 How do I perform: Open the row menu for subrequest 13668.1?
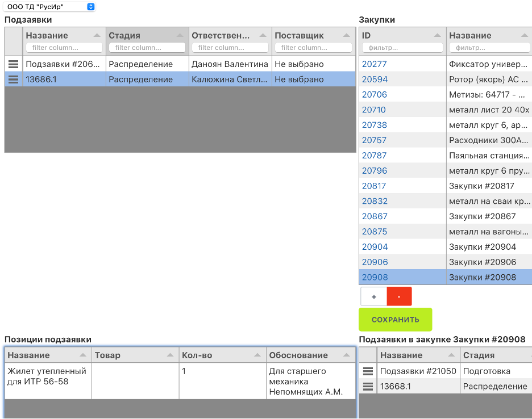[367, 386]
